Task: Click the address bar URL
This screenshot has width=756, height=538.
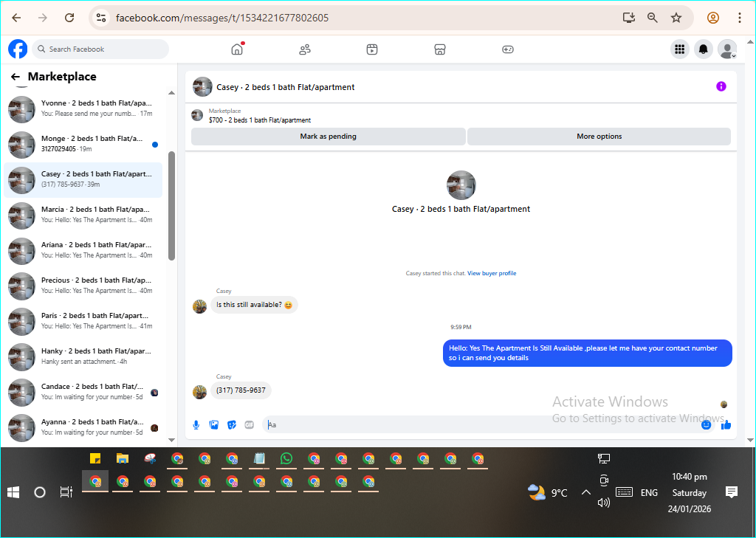Action: pyautogui.click(x=222, y=18)
